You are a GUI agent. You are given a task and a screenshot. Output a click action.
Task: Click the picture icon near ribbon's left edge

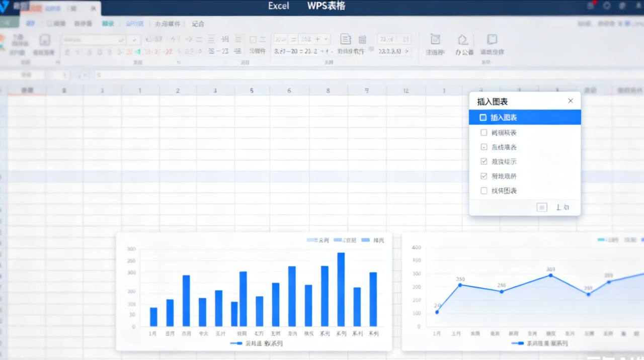pyautogui.click(x=44, y=40)
